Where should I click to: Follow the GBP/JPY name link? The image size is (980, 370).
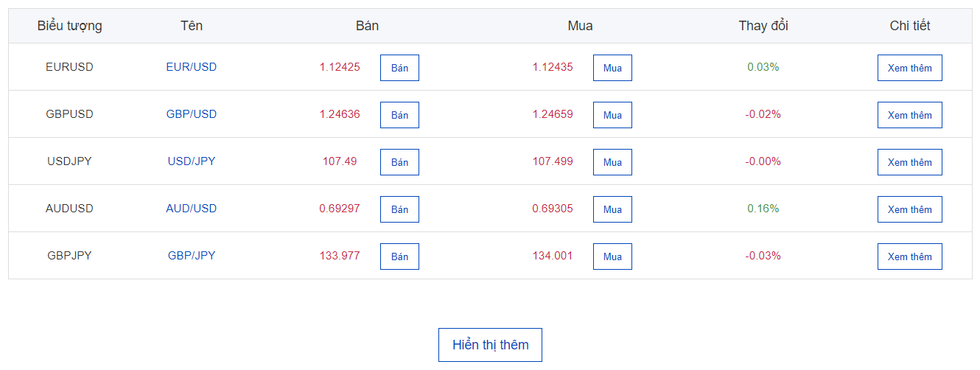192,256
